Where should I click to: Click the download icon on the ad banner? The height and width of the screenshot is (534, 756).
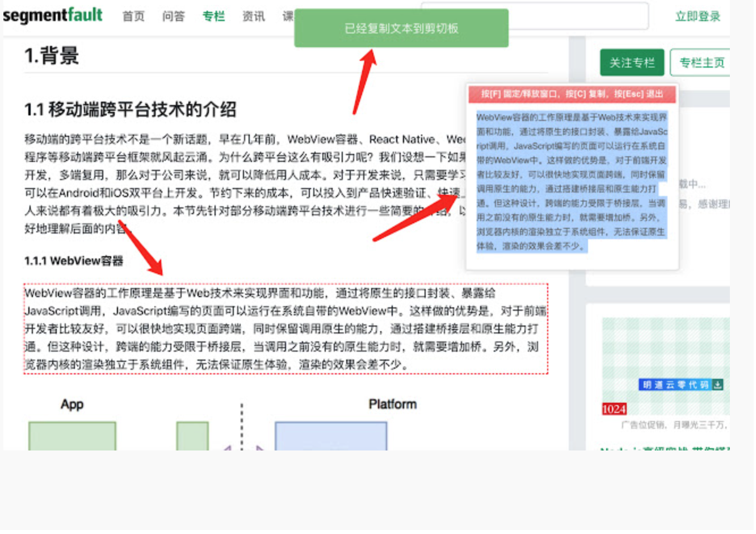718,385
